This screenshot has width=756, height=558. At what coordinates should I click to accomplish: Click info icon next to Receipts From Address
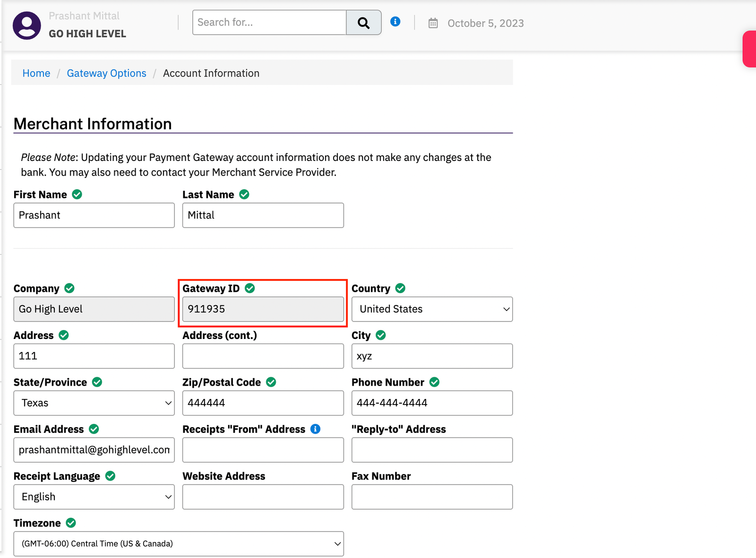pos(315,429)
